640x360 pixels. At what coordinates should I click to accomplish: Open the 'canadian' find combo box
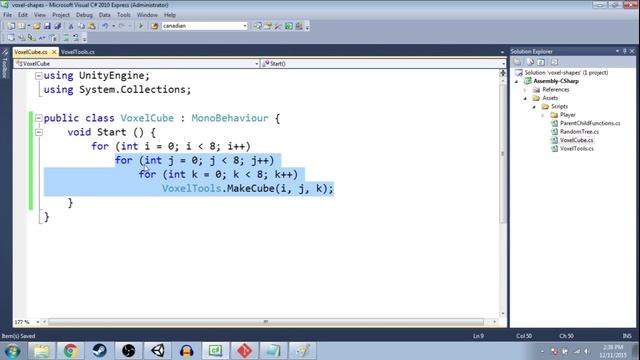(x=245, y=26)
